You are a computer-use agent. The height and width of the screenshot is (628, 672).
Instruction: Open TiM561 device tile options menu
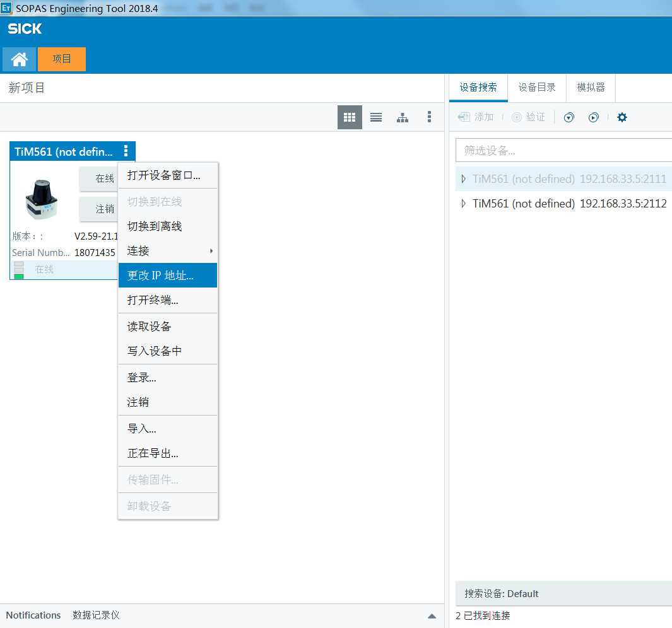(x=126, y=151)
